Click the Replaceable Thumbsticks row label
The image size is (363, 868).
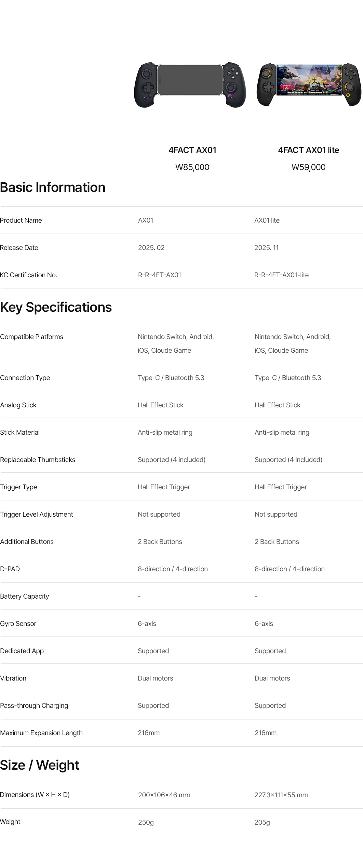[38, 460]
